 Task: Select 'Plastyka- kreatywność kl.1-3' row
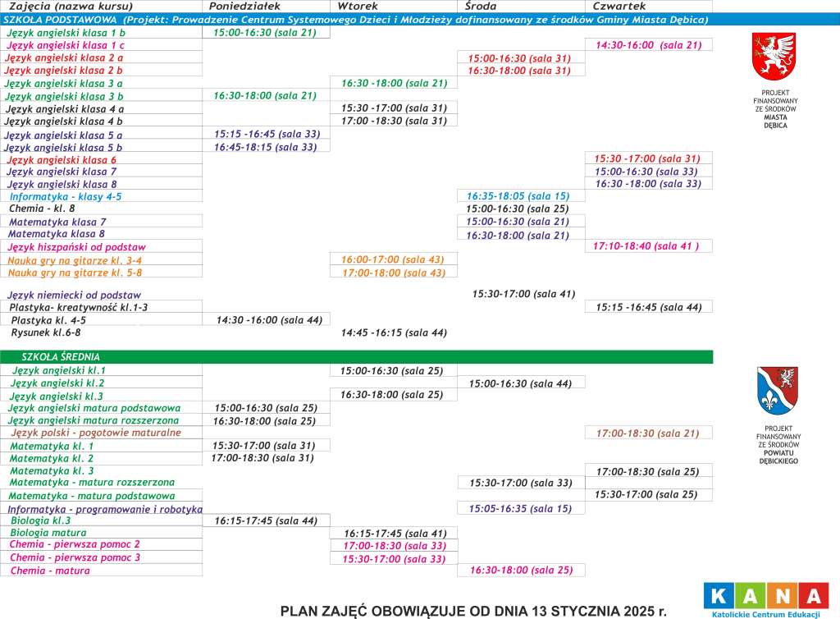79,308
